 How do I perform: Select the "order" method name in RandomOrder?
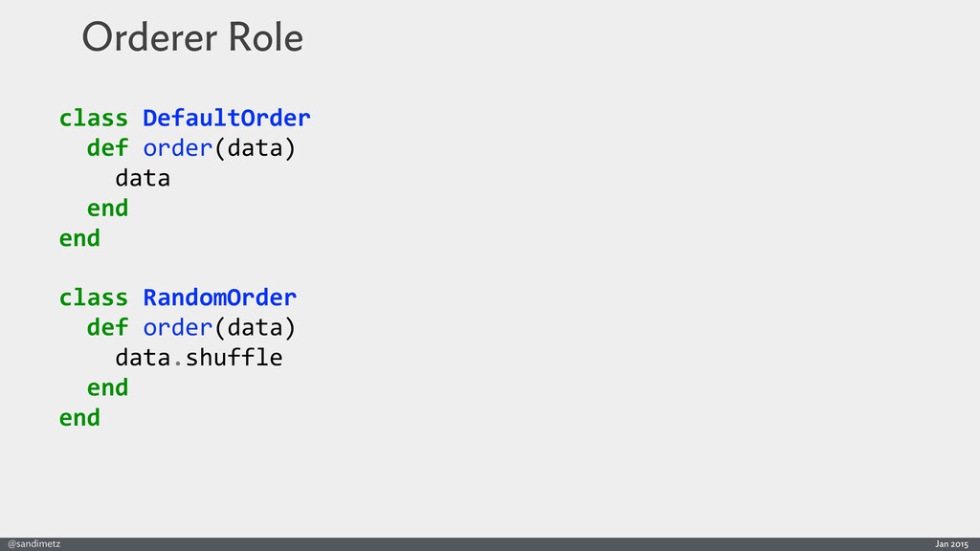(x=177, y=328)
